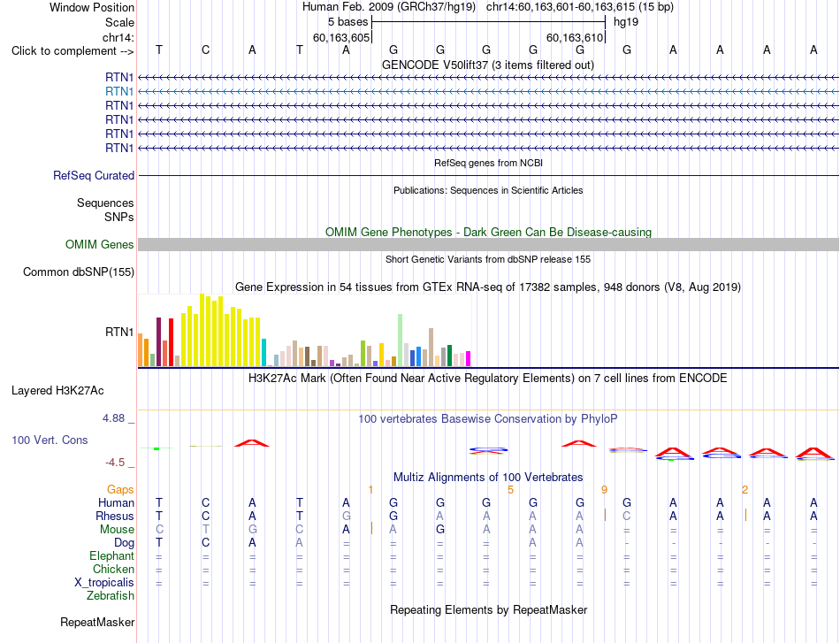The image size is (840, 643).
Task: Click "Short Genetic Variants from dbSNP release 155"
Action: click(488, 259)
